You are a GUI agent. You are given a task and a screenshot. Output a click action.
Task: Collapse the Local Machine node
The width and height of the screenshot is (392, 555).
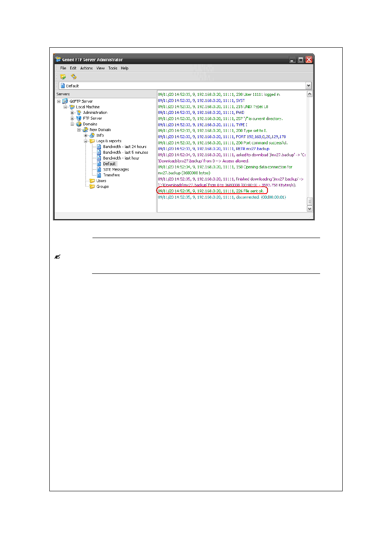[65, 107]
